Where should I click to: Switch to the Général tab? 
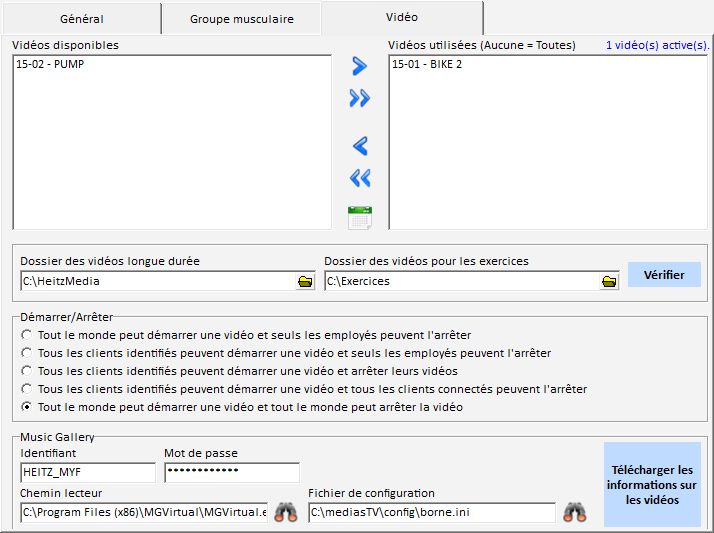[x=82, y=19]
